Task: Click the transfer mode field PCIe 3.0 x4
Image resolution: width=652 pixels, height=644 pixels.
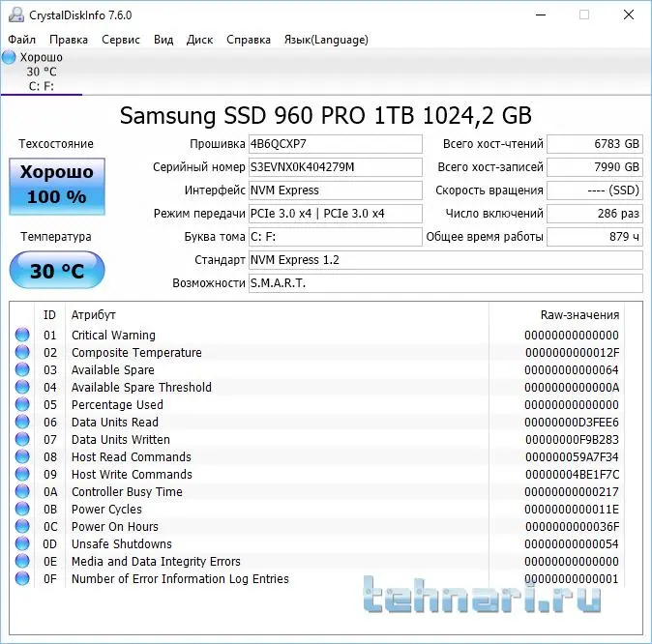Action: click(x=335, y=214)
